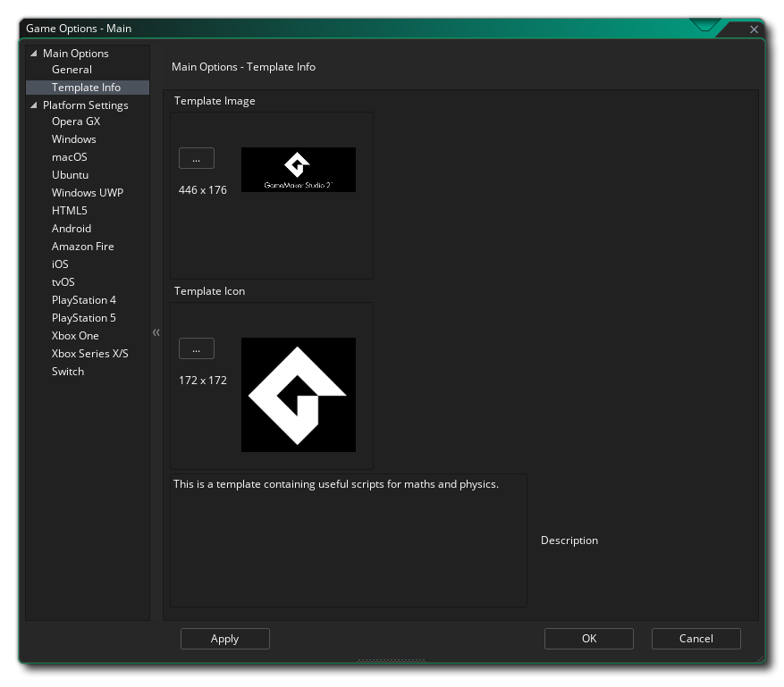Click inside the template description text box

click(349, 540)
